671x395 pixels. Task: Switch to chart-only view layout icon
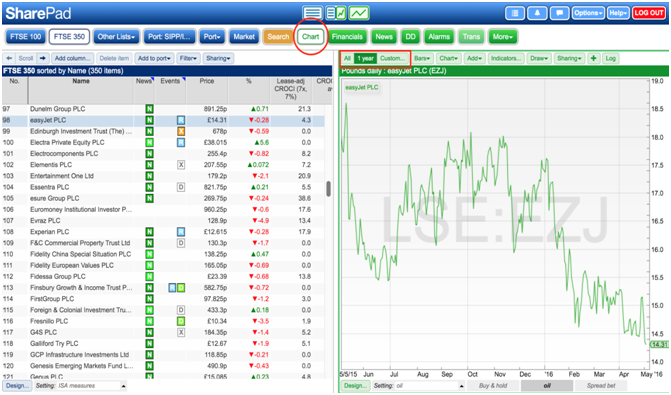pyautogui.click(x=359, y=13)
